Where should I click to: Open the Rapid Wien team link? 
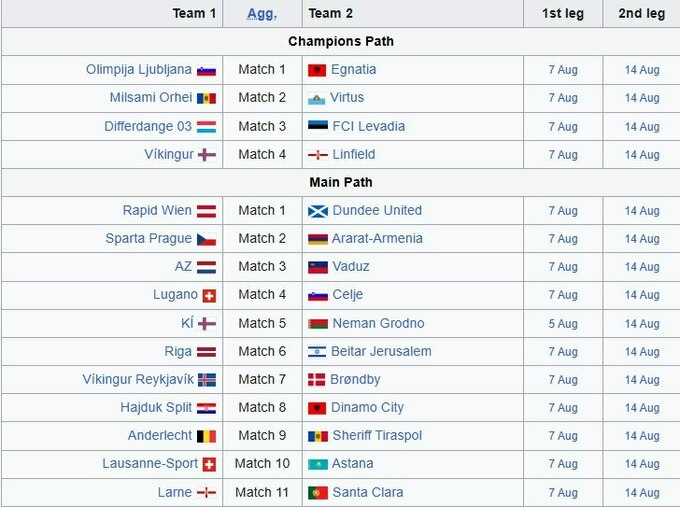coord(156,211)
